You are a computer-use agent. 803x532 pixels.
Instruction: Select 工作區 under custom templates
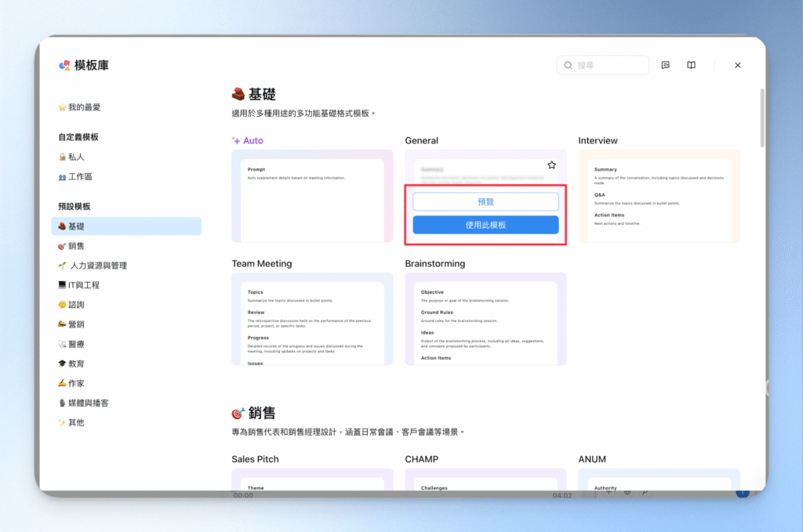point(75,176)
